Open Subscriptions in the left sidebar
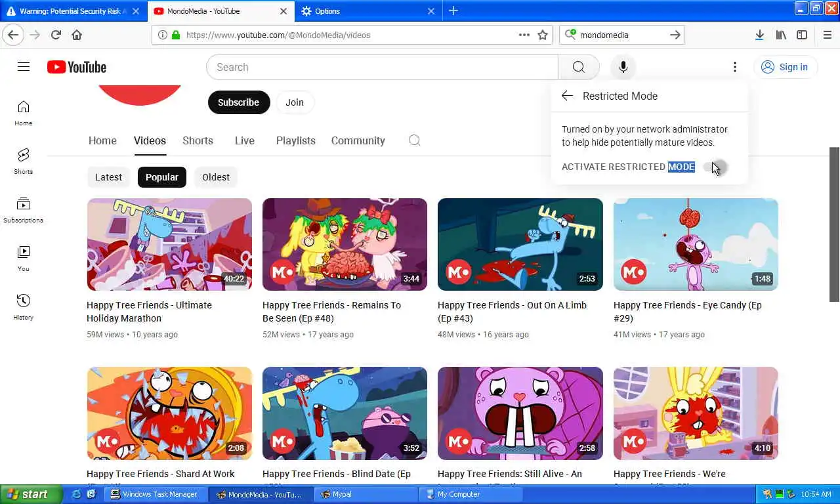 tap(24, 210)
